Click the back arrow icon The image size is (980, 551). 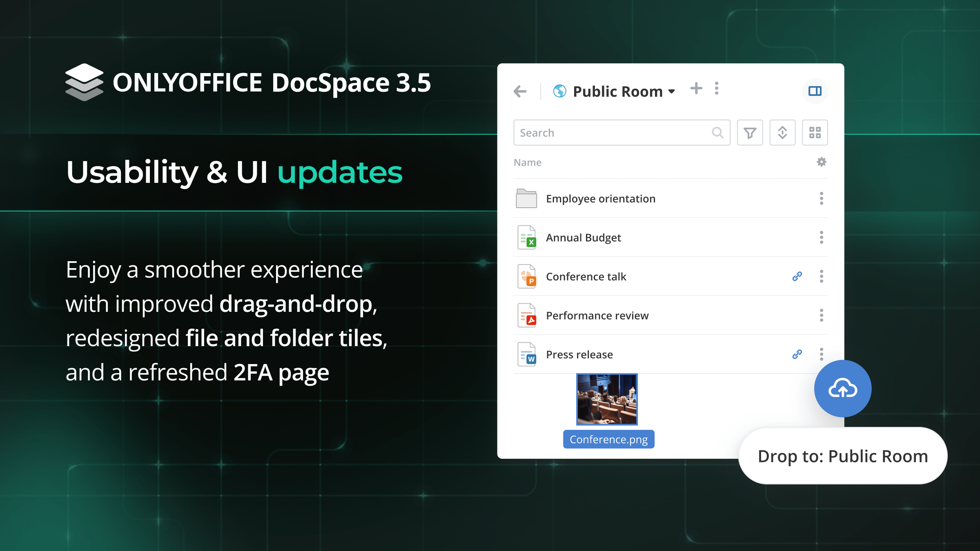(x=520, y=91)
